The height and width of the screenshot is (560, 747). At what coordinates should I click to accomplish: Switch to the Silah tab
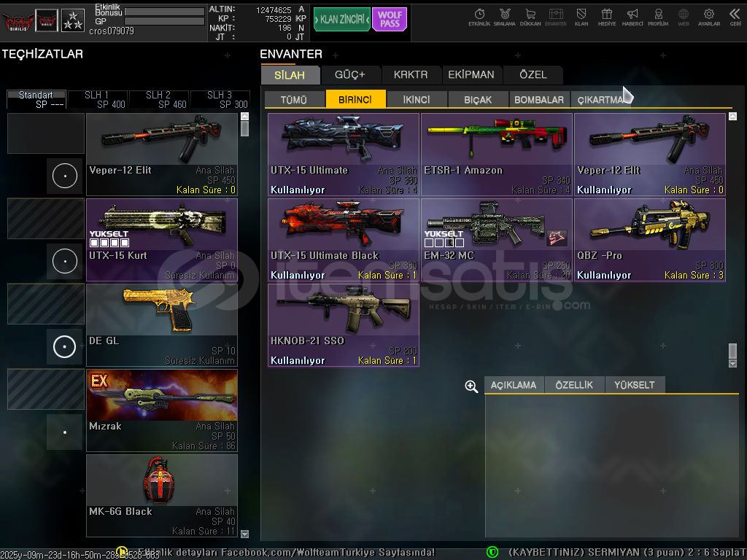coord(290,75)
